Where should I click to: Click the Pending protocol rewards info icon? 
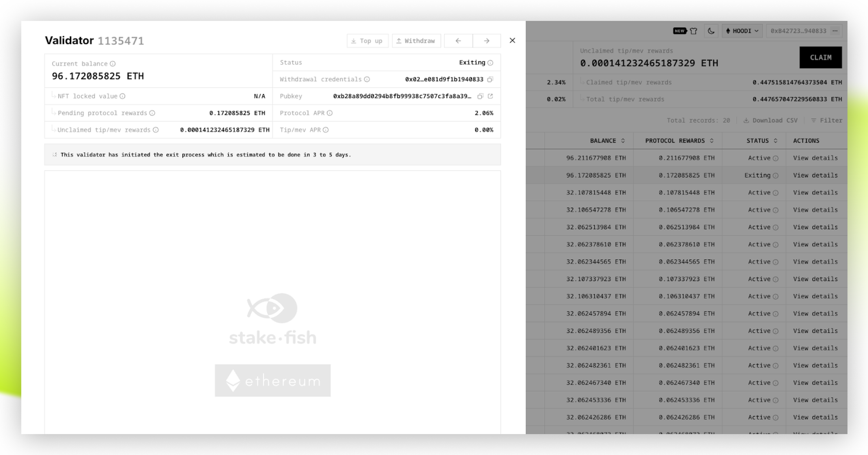click(152, 113)
